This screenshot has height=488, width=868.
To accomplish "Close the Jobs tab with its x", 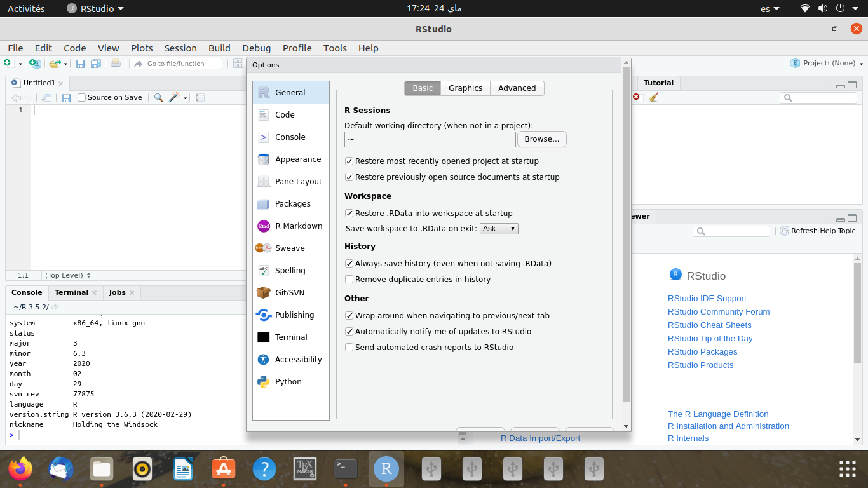I will click(132, 293).
